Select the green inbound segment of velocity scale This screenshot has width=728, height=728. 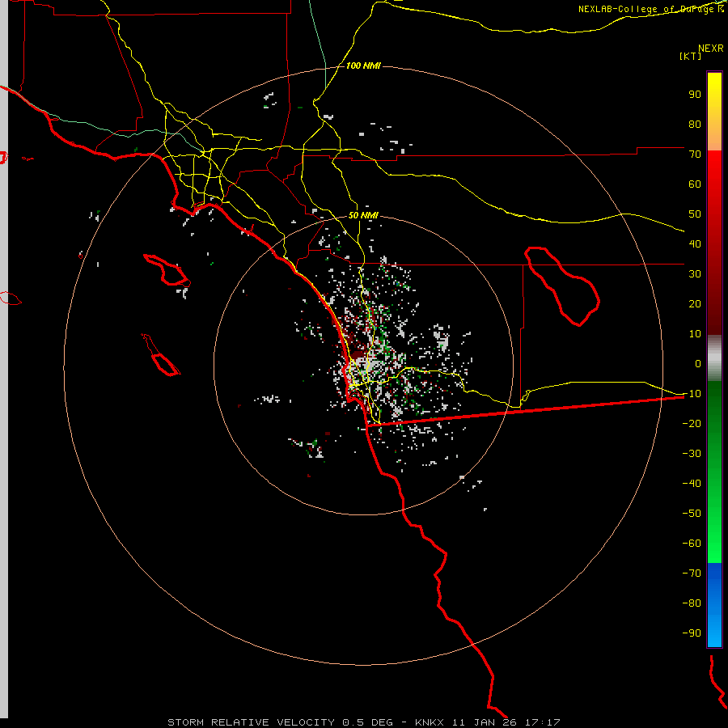[714, 472]
